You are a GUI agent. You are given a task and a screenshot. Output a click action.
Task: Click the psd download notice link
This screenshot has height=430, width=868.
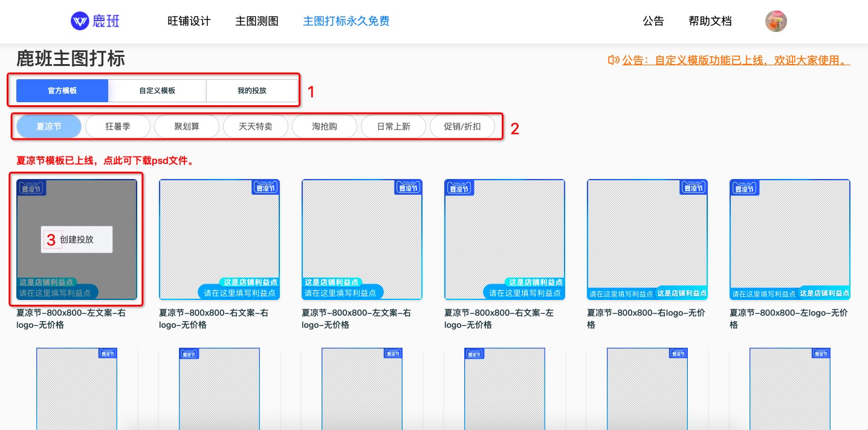click(105, 161)
